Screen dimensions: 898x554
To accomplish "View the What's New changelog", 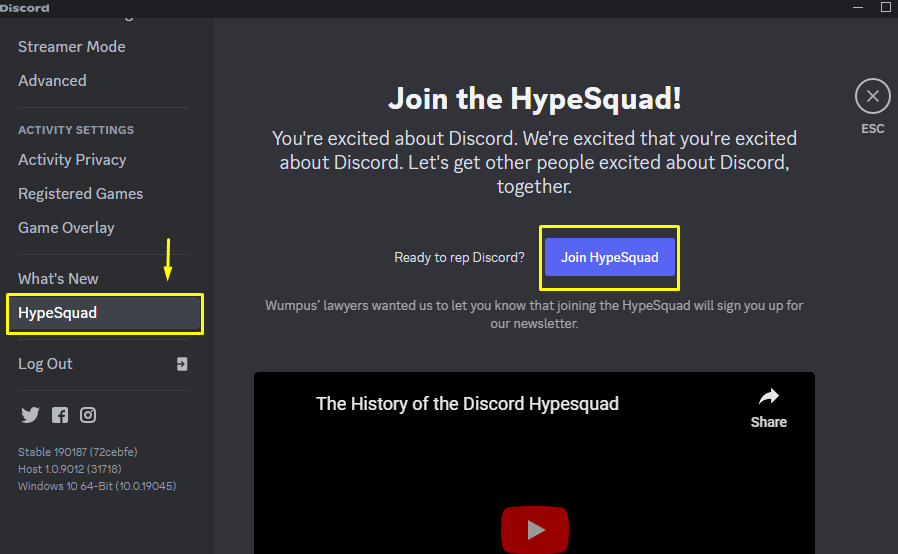I will tap(58, 279).
